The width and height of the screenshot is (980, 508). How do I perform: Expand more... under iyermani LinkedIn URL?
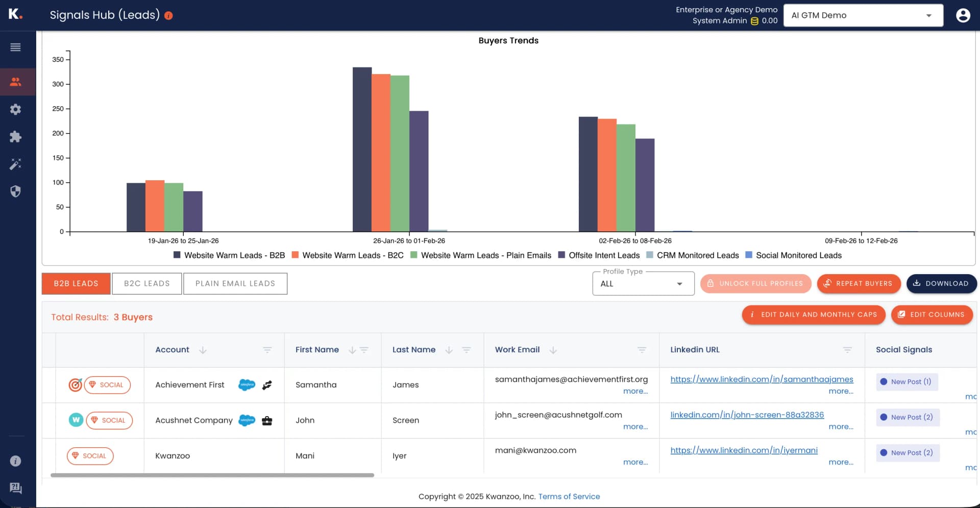841,463
